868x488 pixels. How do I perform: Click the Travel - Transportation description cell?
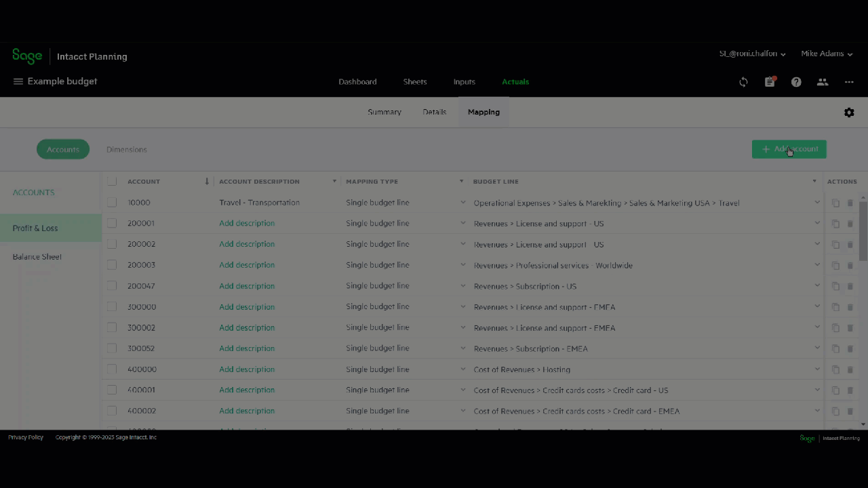click(x=259, y=203)
